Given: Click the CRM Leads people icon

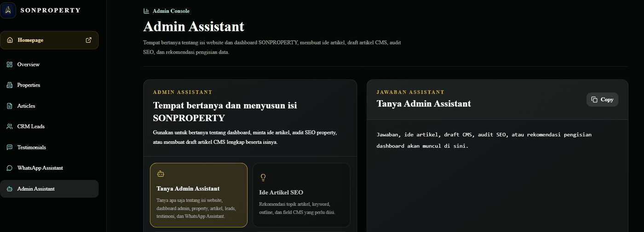Looking at the screenshot, I should click(x=10, y=126).
